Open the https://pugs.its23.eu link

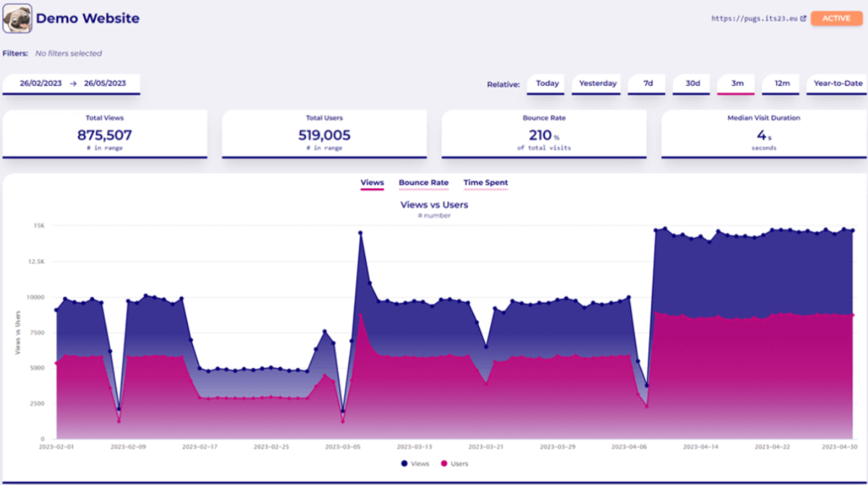(755, 19)
